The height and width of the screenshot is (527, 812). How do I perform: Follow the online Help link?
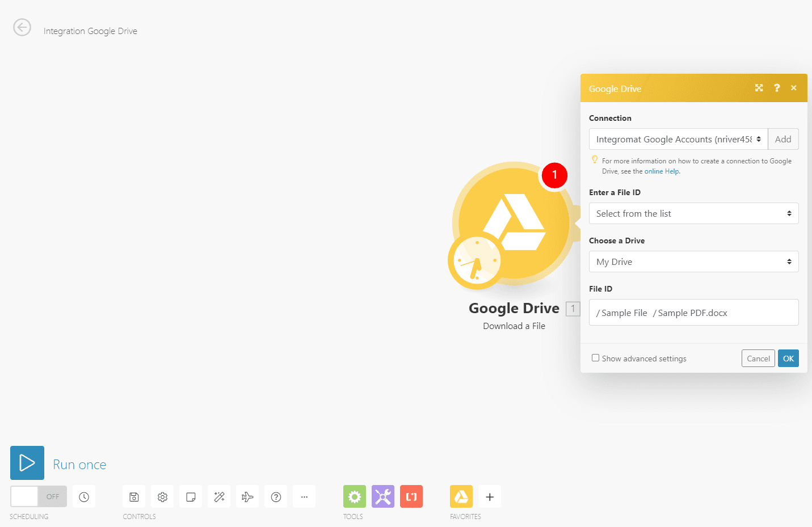[662, 171]
